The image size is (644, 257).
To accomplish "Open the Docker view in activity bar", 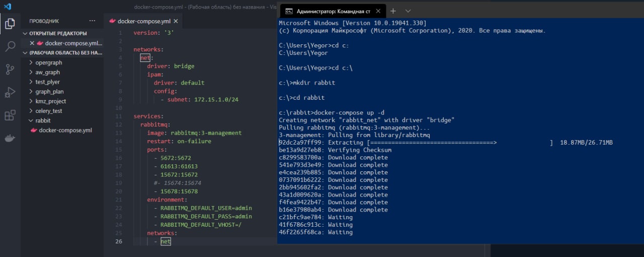I will pos(10,139).
